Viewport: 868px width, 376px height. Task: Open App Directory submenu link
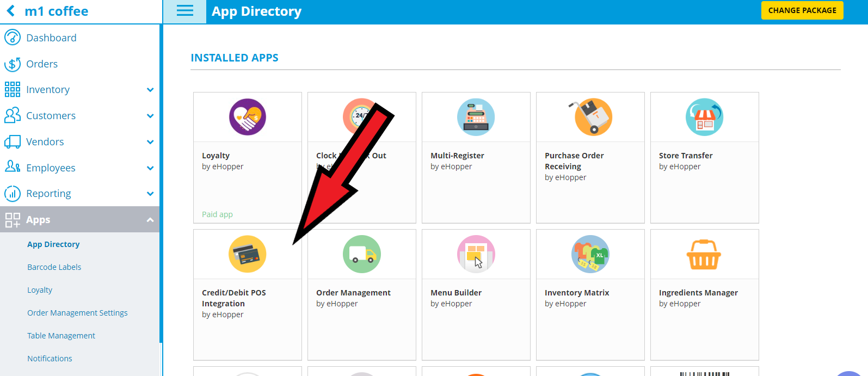53,244
